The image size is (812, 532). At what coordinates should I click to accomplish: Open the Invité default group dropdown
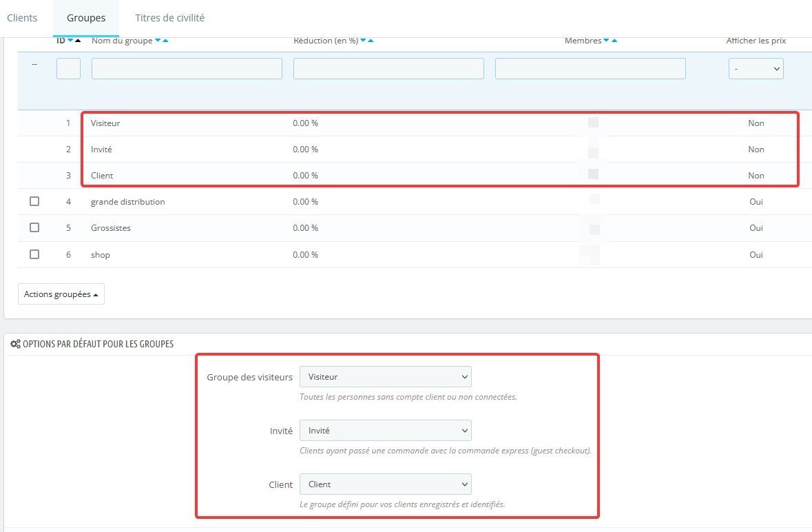[385, 431]
